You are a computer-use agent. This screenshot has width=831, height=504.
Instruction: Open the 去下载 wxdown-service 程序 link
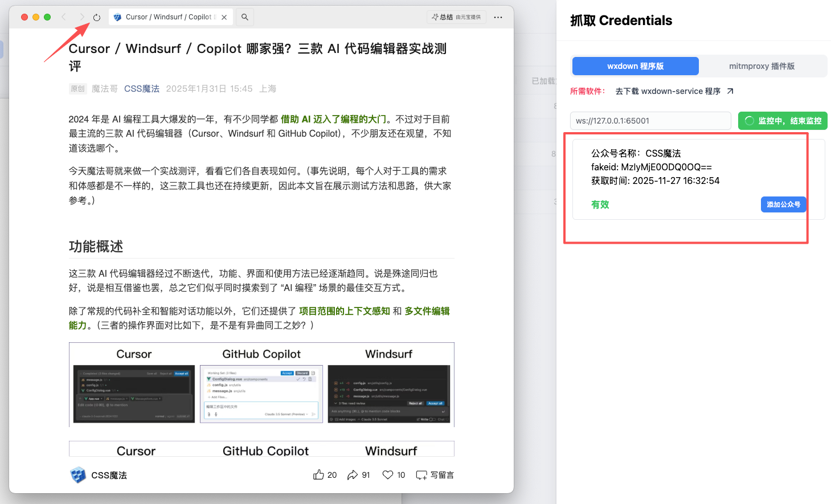[674, 91]
